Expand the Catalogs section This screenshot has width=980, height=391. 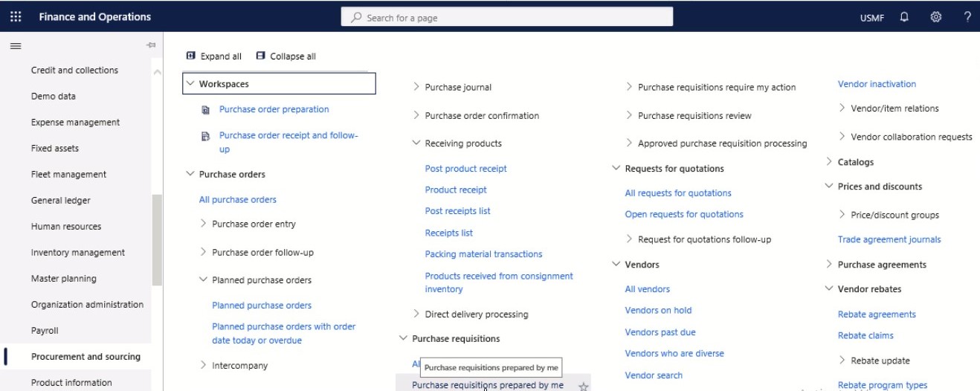(x=830, y=161)
